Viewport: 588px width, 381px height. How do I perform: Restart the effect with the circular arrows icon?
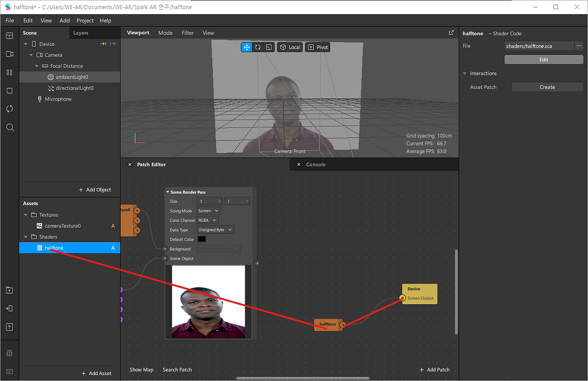(x=10, y=109)
